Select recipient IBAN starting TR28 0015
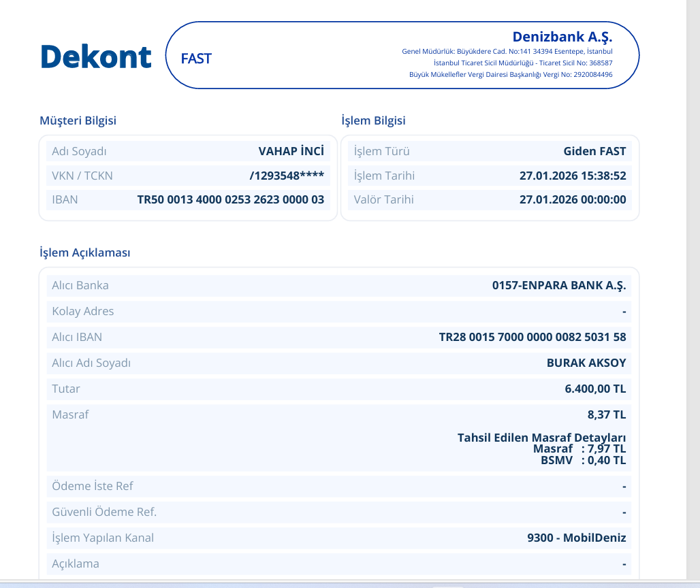Viewport: 700px width, 588px height. click(532, 337)
